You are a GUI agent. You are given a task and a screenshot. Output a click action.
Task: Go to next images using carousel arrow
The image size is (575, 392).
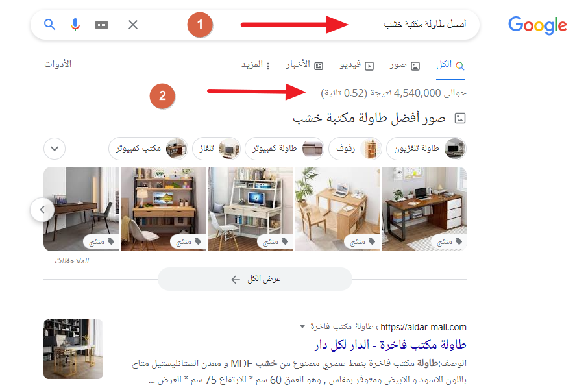coord(42,210)
